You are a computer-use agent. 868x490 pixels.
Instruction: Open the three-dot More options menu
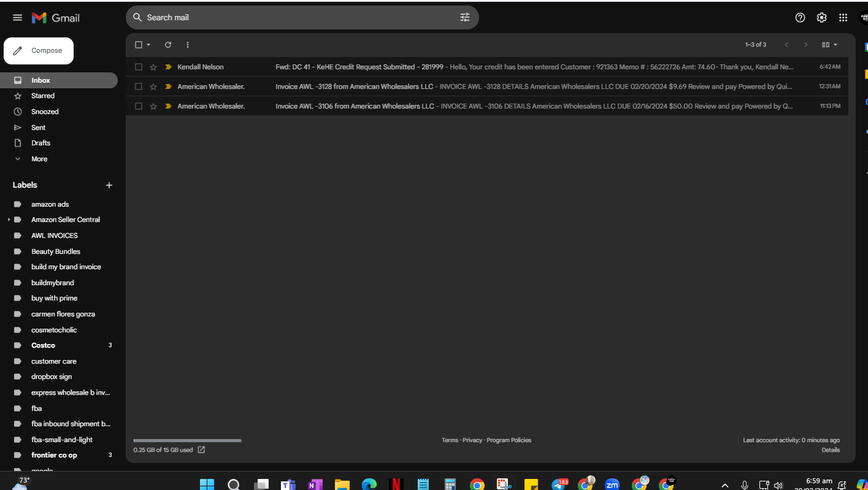click(188, 45)
